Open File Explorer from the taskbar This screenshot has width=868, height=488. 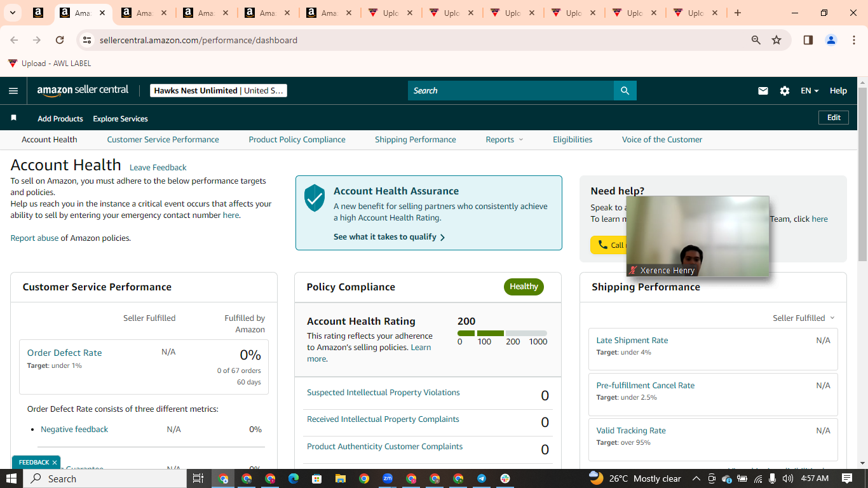pos(341,478)
